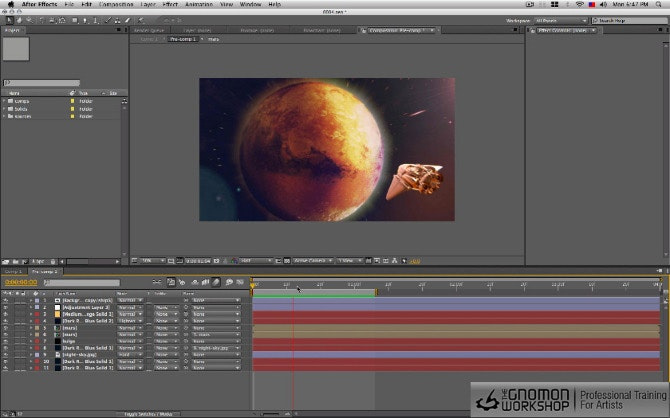Hide Medium Orange Solid layer 3 eye toggle
The image size is (670, 418).
tap(6, 314)
